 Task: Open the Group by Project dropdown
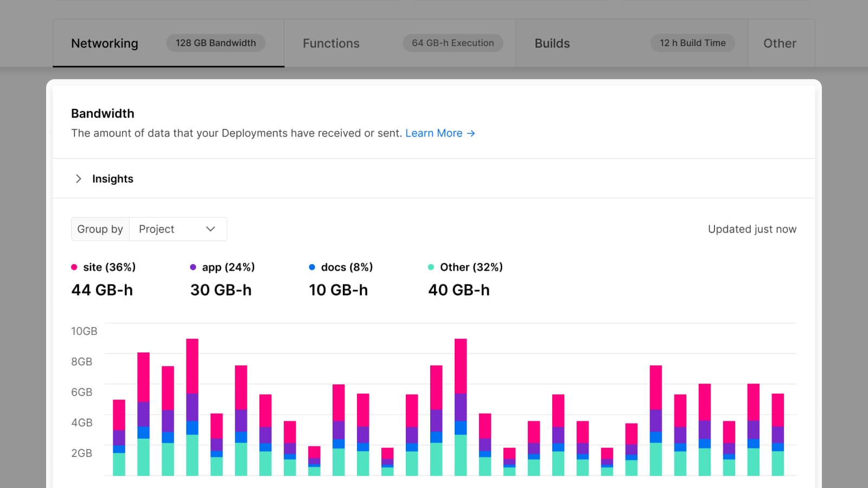(177, 229)
